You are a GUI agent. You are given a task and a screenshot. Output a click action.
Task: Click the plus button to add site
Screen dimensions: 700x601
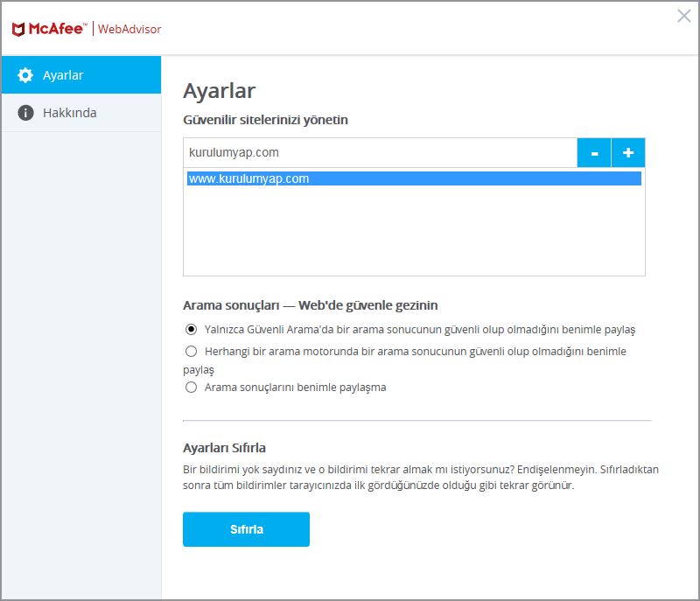tap(628, 152)
